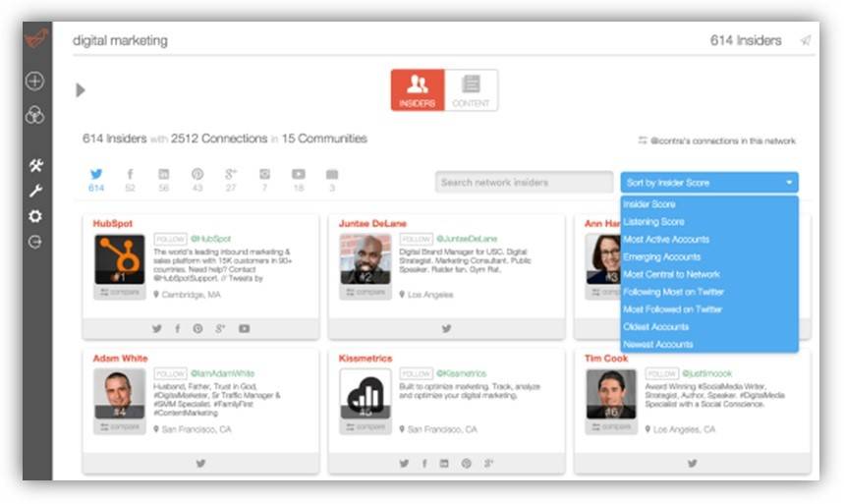Open HubSpot's Pinterest icon
Viewport: 844px width, 504px height.
click(x=198, y=328)
